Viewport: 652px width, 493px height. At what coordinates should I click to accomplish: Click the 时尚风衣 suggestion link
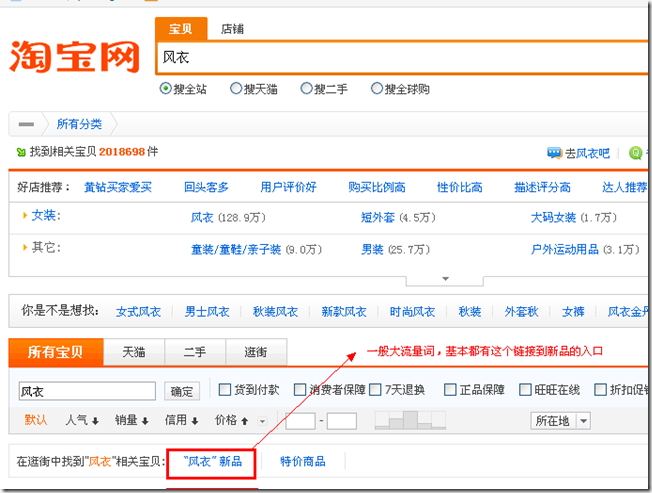click(x=412, y=312)
